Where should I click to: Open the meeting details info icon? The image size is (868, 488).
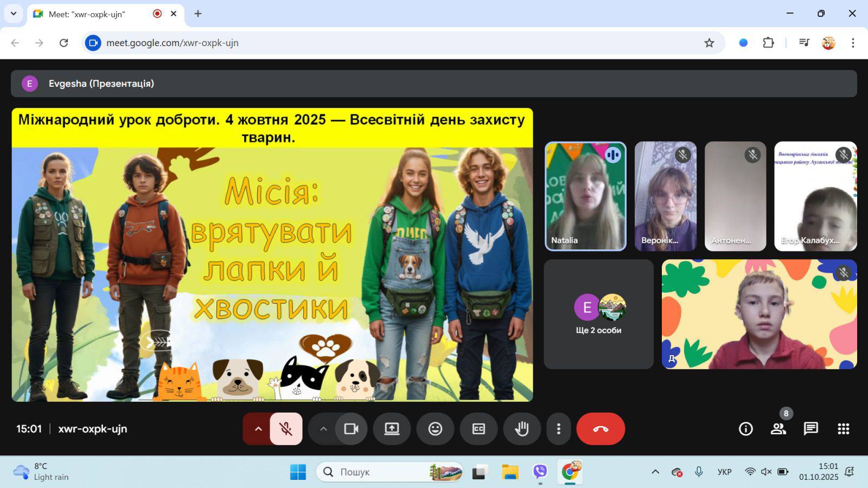click(x=746, y=429)
